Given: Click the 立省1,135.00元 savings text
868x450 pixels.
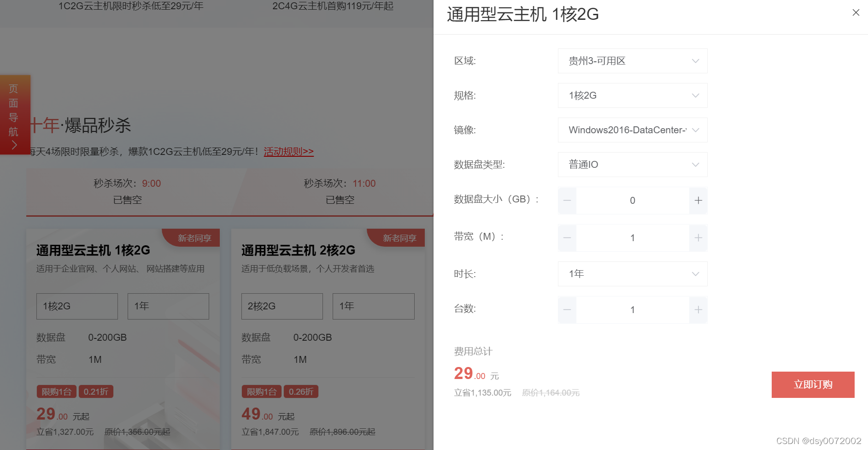Looking at the screenshot, I should [482, 393].
